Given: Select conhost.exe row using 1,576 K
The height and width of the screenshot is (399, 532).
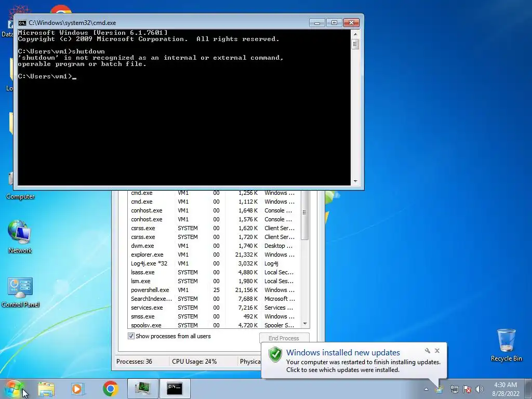Looking at the screenshot, I should click(214, 219).
